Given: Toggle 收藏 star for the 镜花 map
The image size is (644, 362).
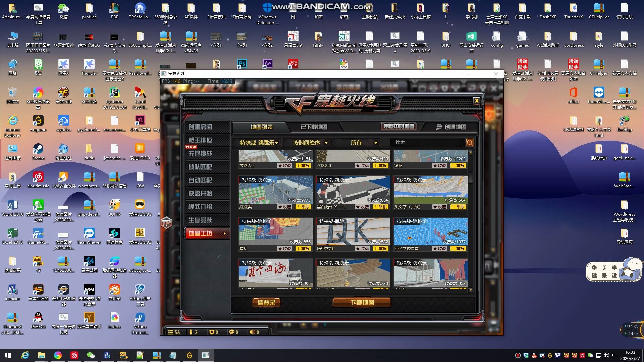Looking at the screenshot, I should click(x=440, y=166).
